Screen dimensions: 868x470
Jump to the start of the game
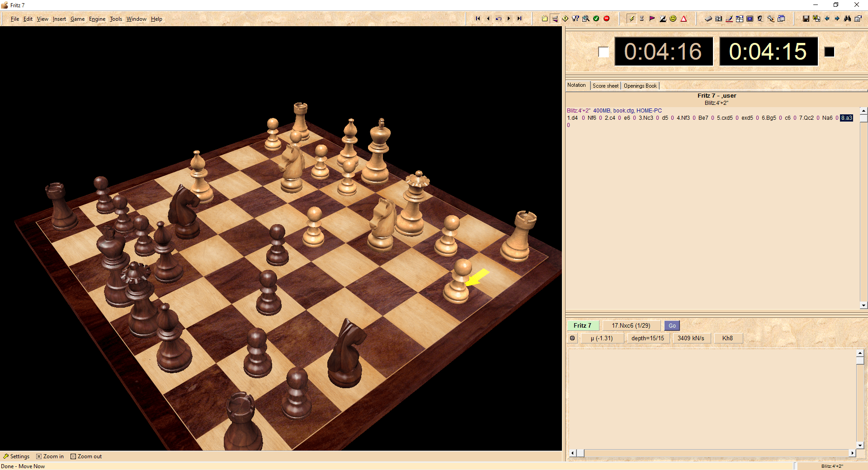point(477,19)
